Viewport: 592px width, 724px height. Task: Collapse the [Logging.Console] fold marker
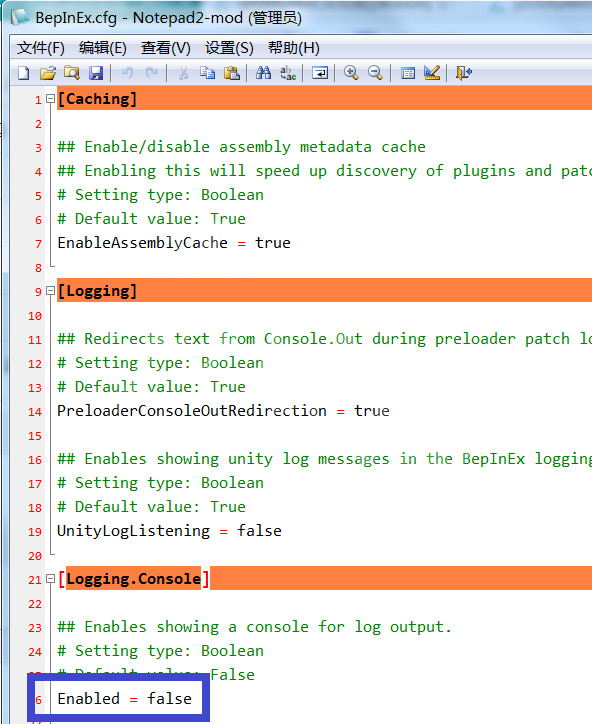click(x=51, y=579)
